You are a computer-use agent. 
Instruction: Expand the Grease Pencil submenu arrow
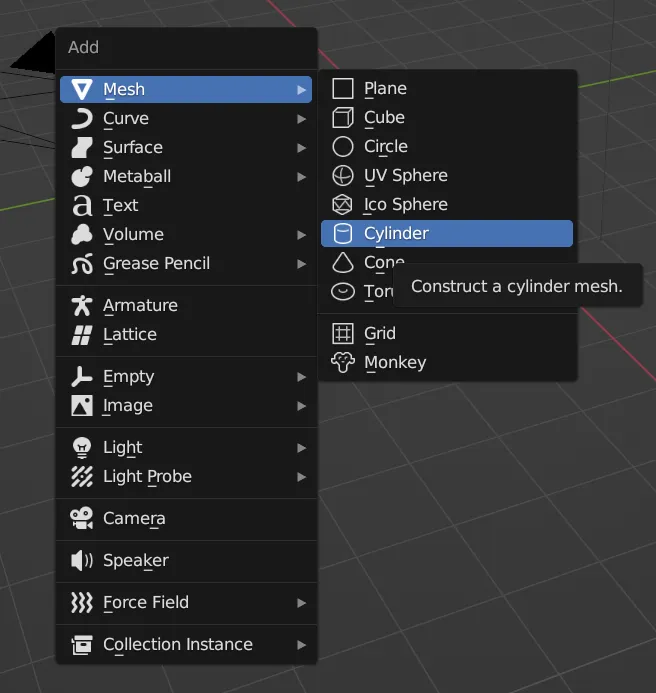301,264
